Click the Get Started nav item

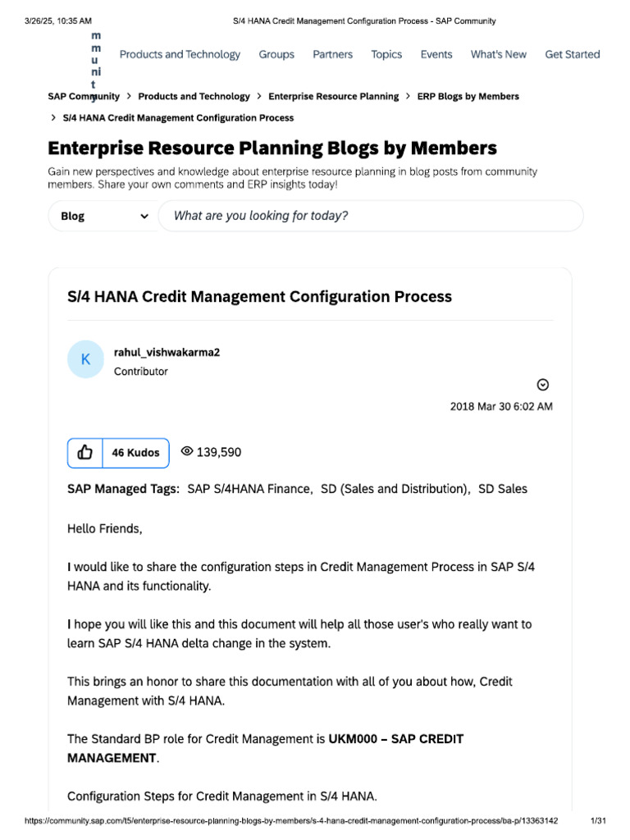click(573, 55)
